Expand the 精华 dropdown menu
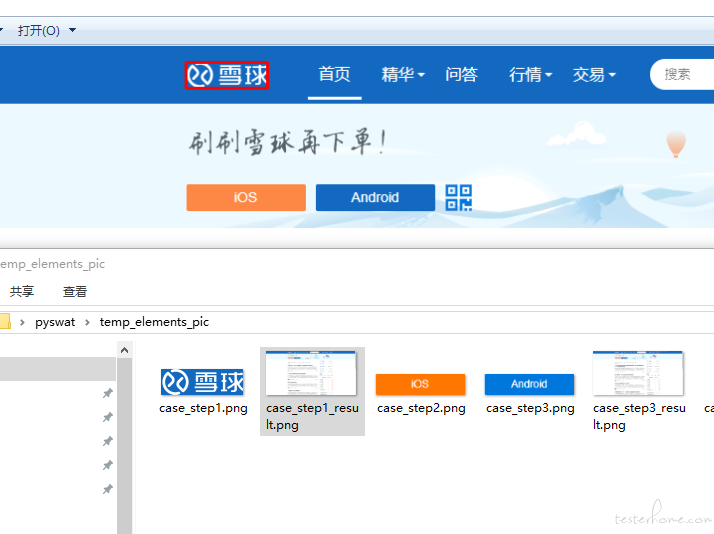 pyautogui.click(x=403, y=74)
